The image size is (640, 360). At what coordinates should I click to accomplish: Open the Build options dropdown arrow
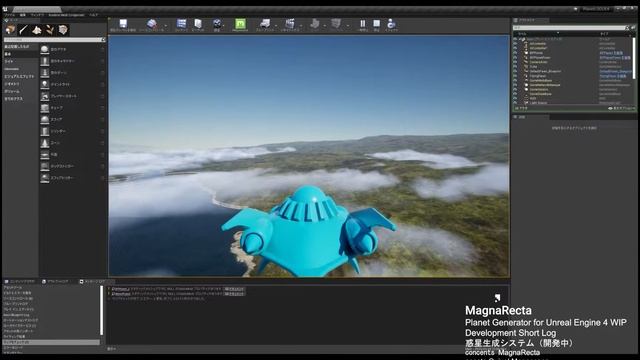click(325, 26)
